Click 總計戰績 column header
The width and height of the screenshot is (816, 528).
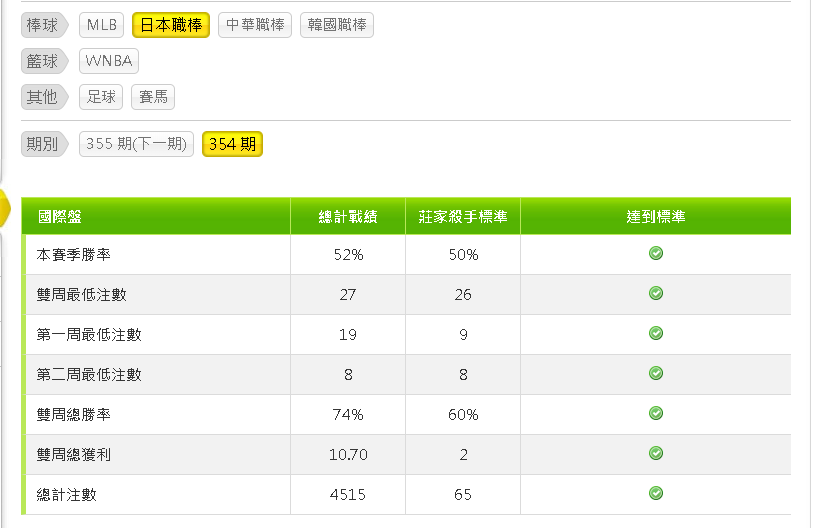(348, 216)
